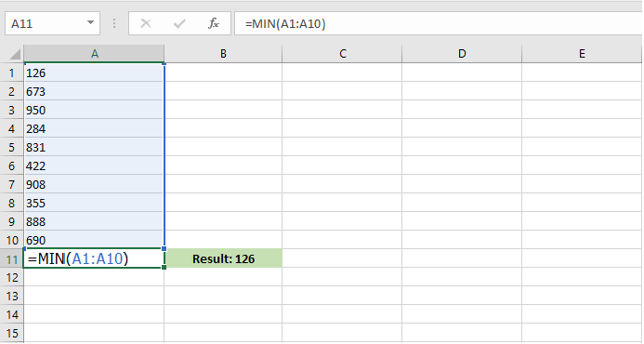
Task: Select column E header
Action: [x=582, y=54]
